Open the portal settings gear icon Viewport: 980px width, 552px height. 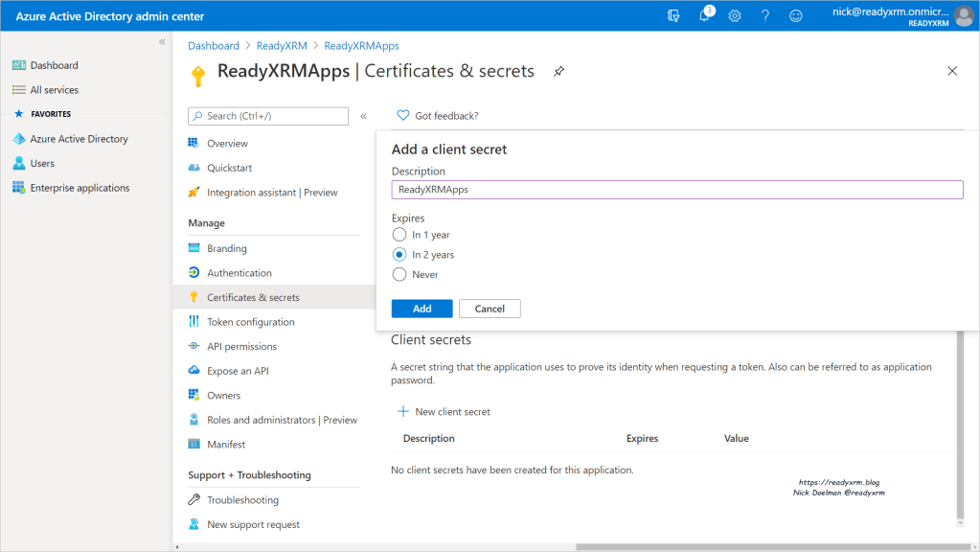click(735, 16)
